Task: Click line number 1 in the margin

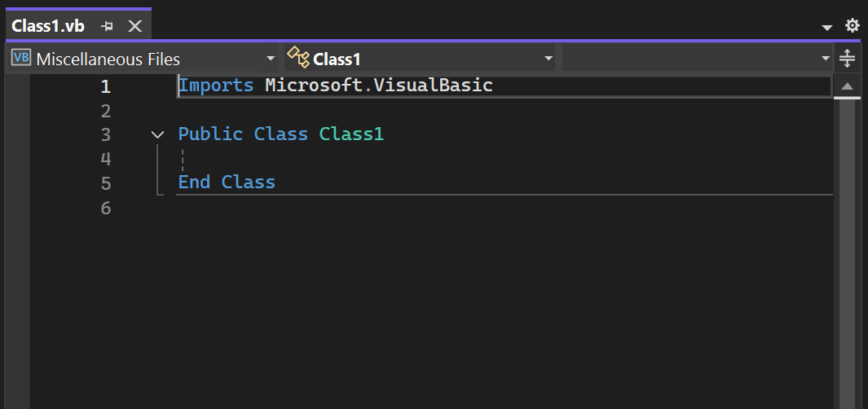Action: (x=105, y=86)
